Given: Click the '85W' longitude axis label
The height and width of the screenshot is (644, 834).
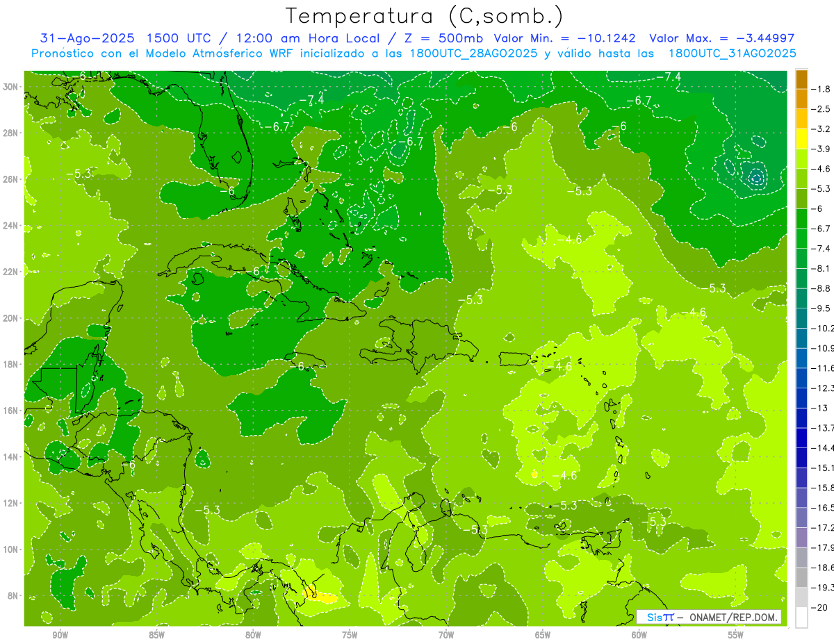Looking at the screenshot, I should click(156, 635).
